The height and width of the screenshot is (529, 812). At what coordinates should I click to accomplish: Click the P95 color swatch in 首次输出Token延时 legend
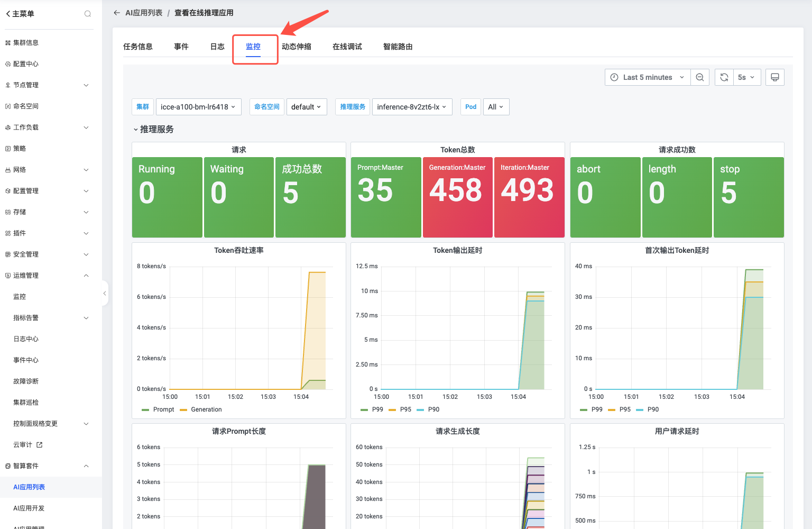[612, 409]
